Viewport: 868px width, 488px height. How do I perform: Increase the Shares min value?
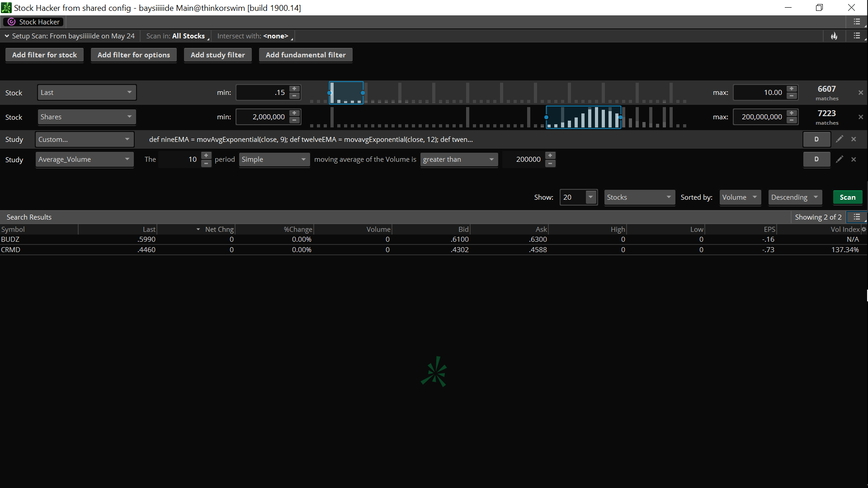click(294, 113)
